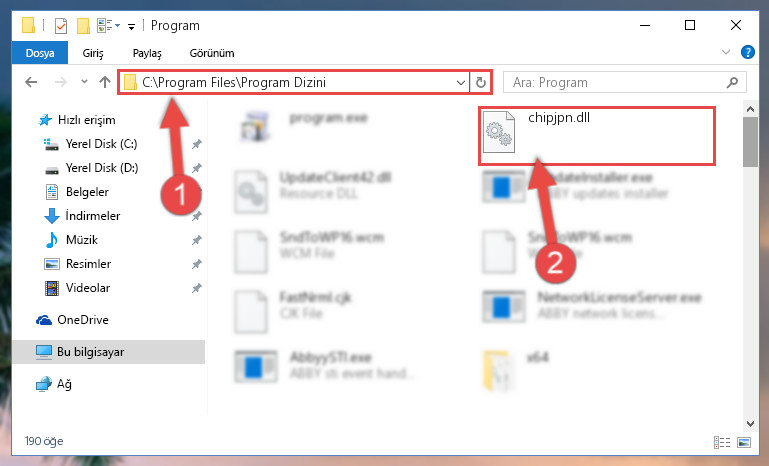
Task: Unpin Yerel Disk (C:) from quick access
Action: click(x=197, y=144)
